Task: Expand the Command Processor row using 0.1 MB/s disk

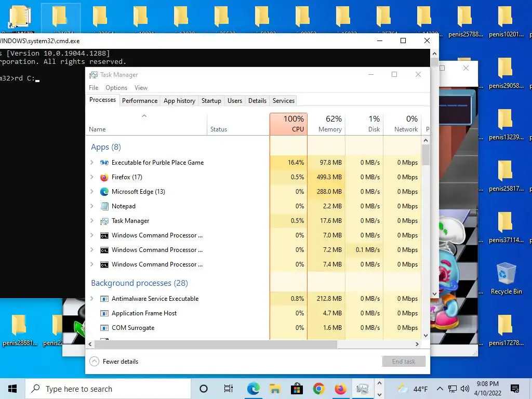Action: (91, 250)
